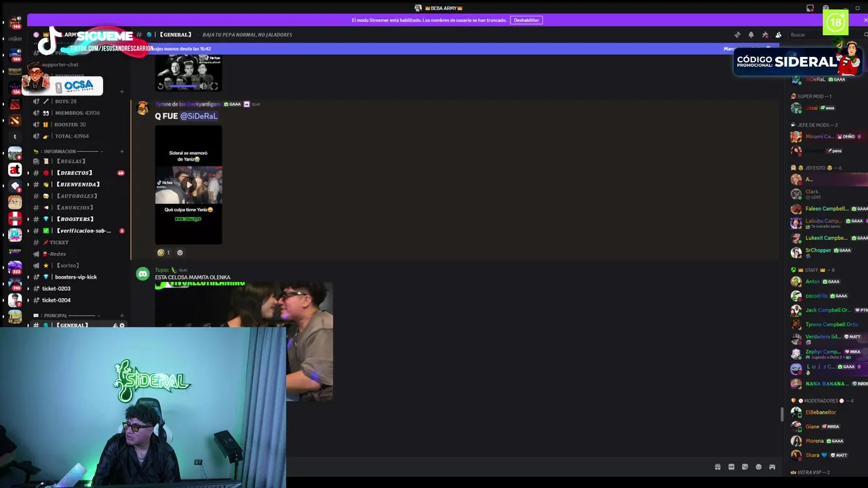Add a reaction to Tyrone's message
868x488 pixels.
point(180,253)
